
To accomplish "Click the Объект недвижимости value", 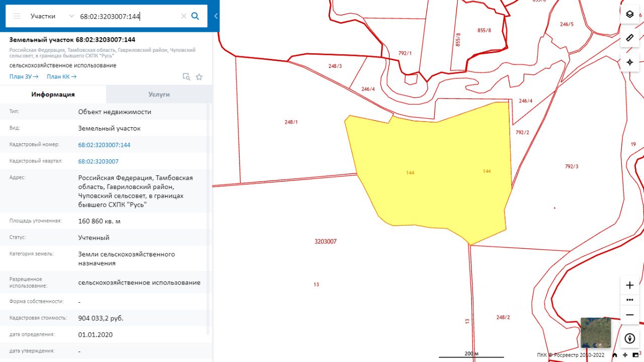I will 114,112.
